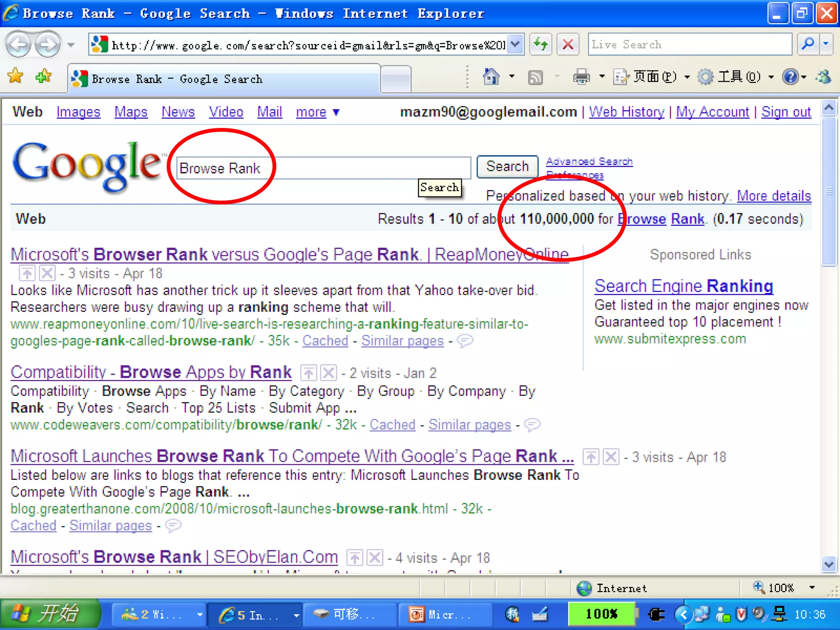
Task: Promote the first ReapMoneyOnline result
Action: coord(27,273)
